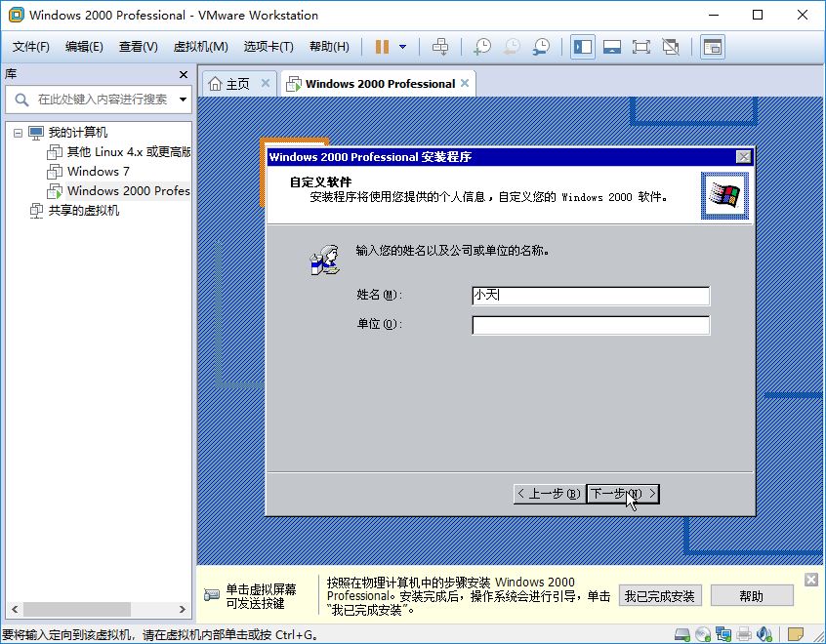Image resolution: width=826 pixels, height=644 pixels.
Task: Click the keyboard hint icon in info bar
Action: point(212,595)
